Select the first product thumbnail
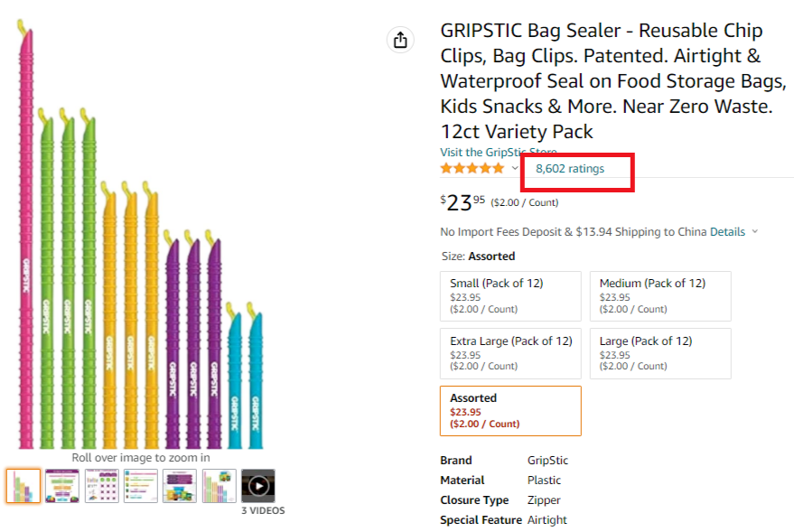Screen dimensions: 794x532 tap(23, 486)
